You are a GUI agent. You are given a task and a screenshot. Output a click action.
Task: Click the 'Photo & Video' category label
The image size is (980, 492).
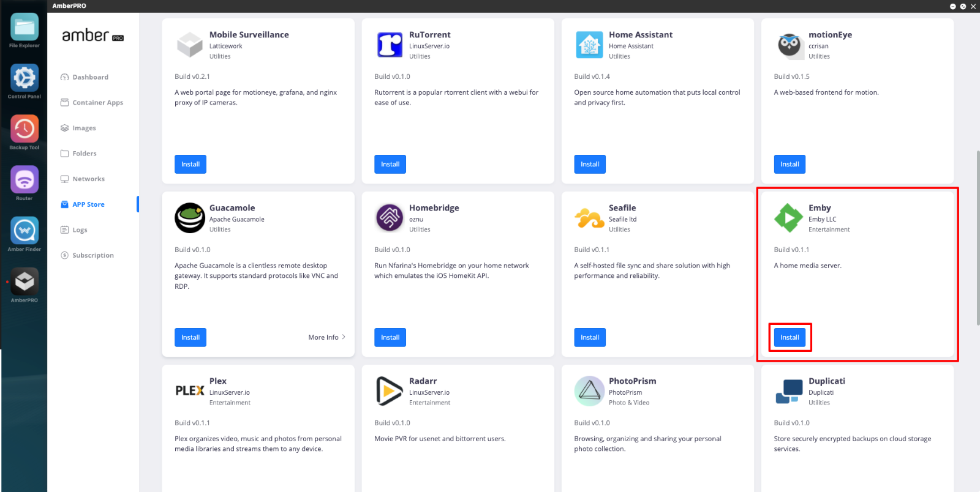(x=629, y=403)
